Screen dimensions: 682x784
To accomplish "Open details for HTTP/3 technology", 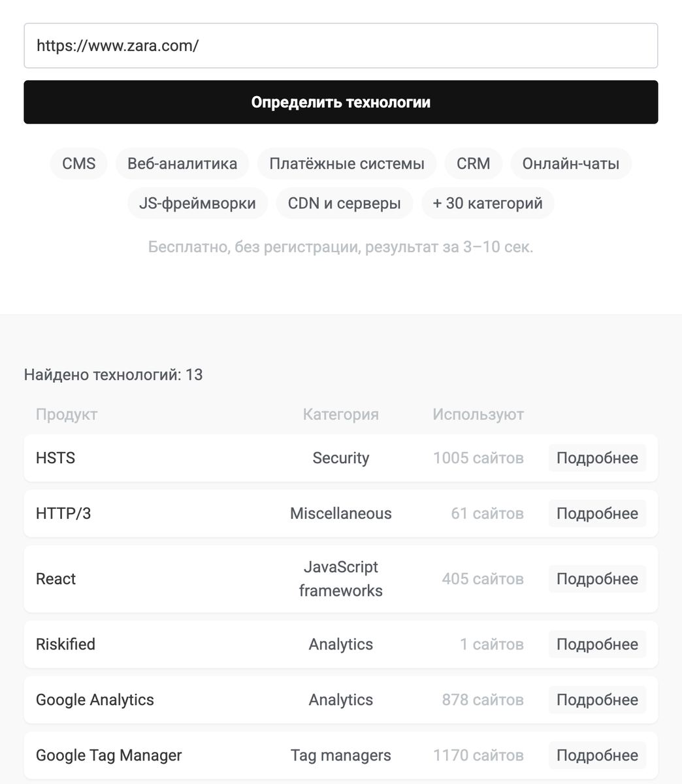I will click(x=596, y=514).
